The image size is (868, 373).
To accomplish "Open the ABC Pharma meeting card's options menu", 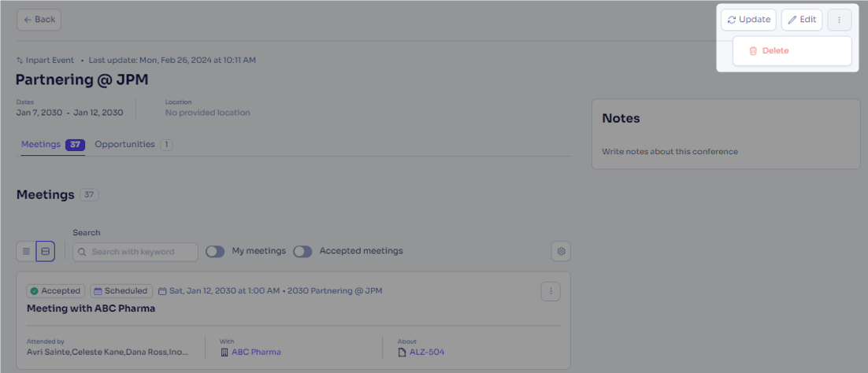I will [551, 291].
